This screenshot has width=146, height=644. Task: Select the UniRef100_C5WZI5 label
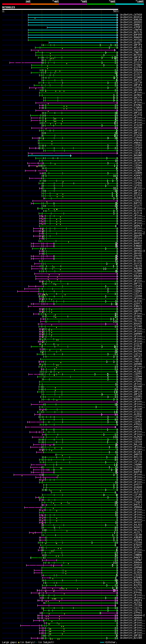pos(131,53)
